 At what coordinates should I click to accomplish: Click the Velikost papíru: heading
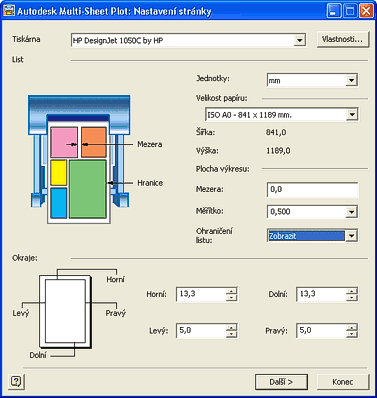coord(222,98)
